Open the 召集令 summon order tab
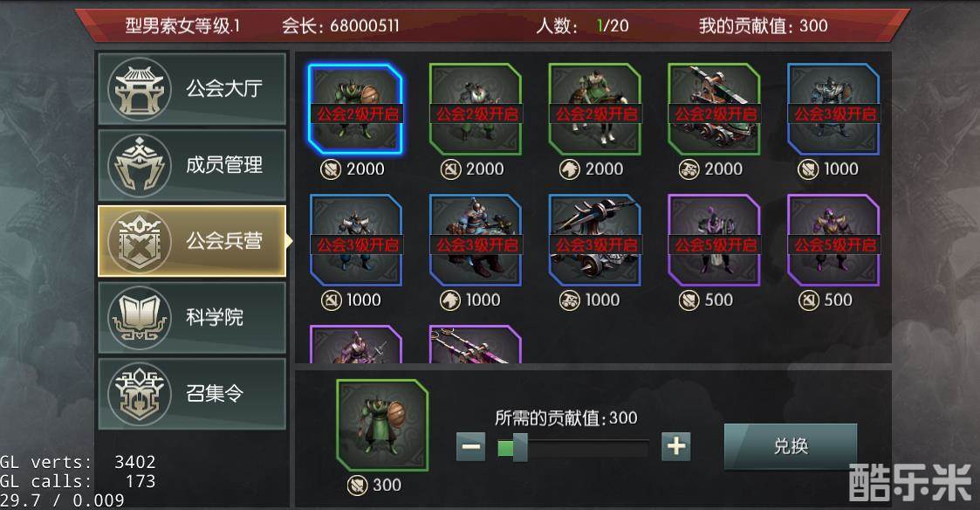This screenshot has width=980, height=510. 192,394
